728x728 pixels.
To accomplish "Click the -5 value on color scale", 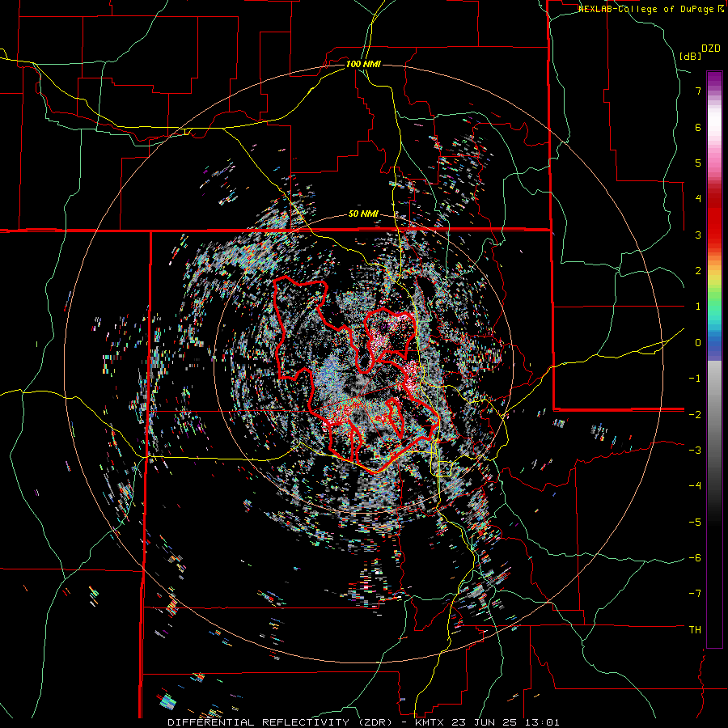I will click(x=695, y=523).
